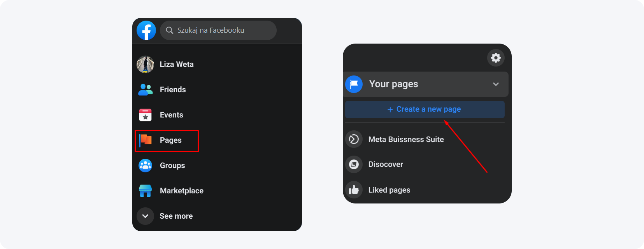Click the Marketplace storefront icon
This screenshot has height=249, width=644.
pos(146,191)
